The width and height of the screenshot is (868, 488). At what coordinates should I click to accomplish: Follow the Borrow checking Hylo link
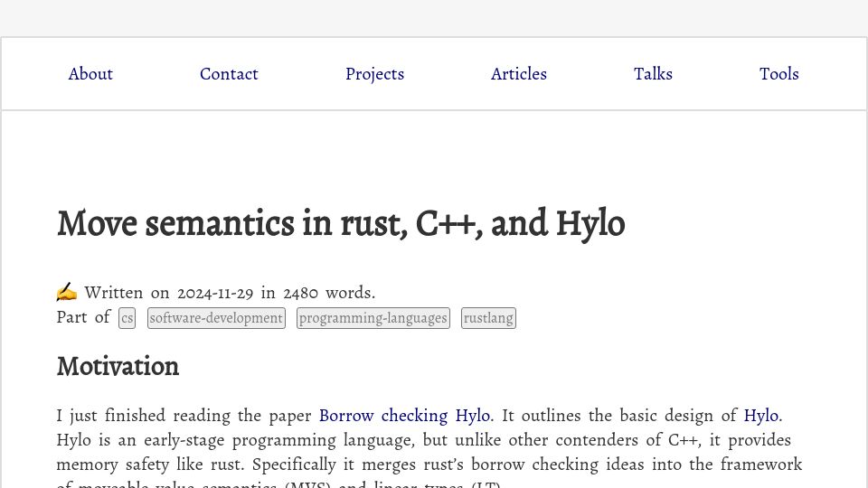[x=405, y=416]
